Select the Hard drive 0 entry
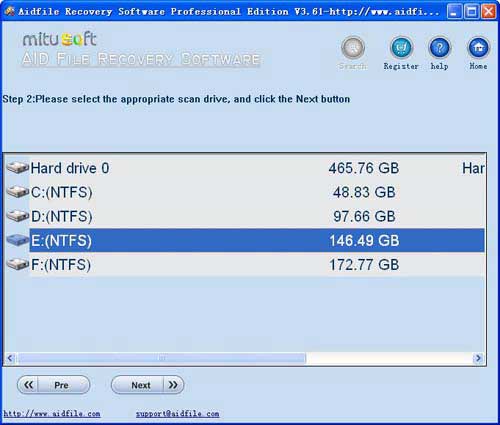Viewport: 500px width, 425px height. pos(245,168)
